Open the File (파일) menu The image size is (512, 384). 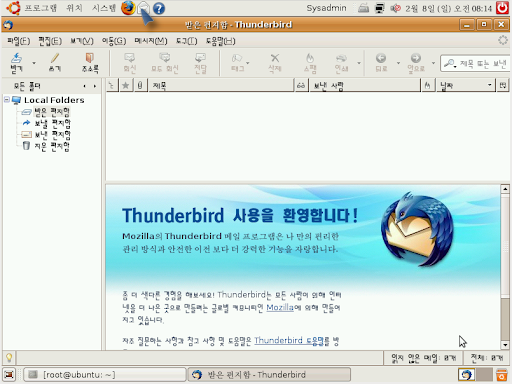click(x=19, y=41)
